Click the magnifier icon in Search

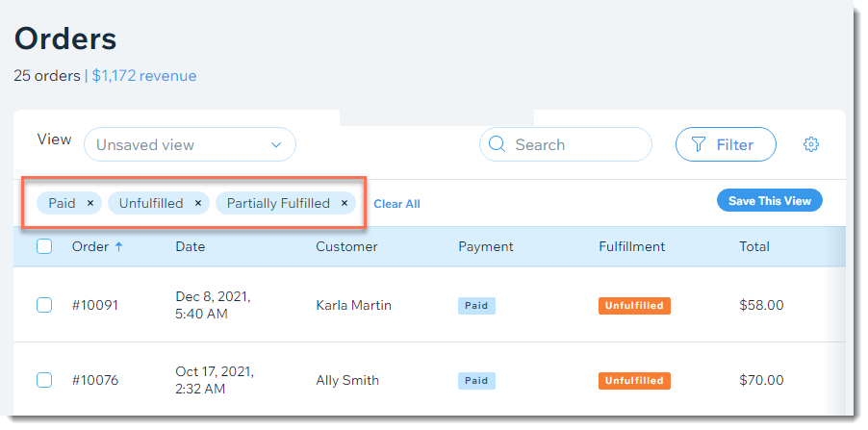(x=498, y=144)
